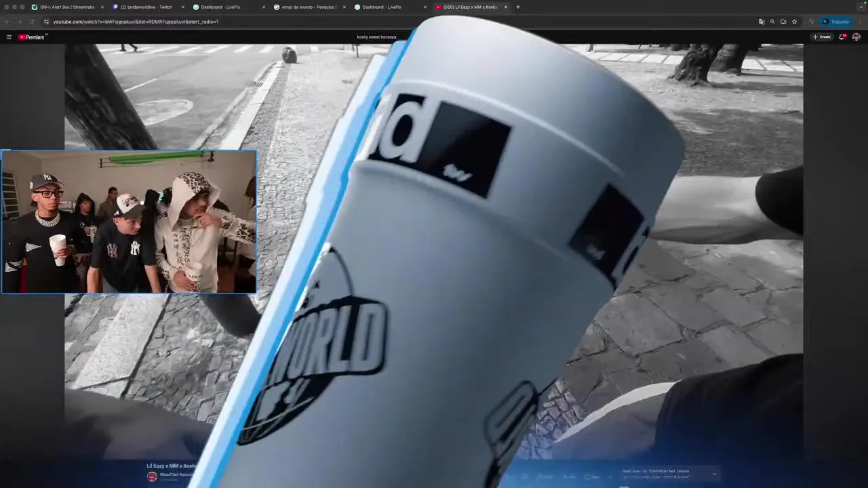Close the Lil Eazy x MM x Kosky tab
Screen dimensions: 868x488
(506, 7)
